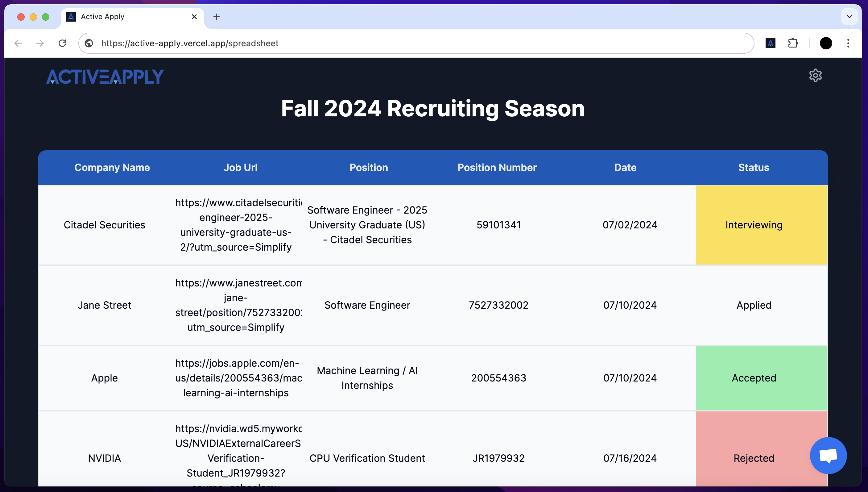Click the Position column header

(x=369, y=168)
